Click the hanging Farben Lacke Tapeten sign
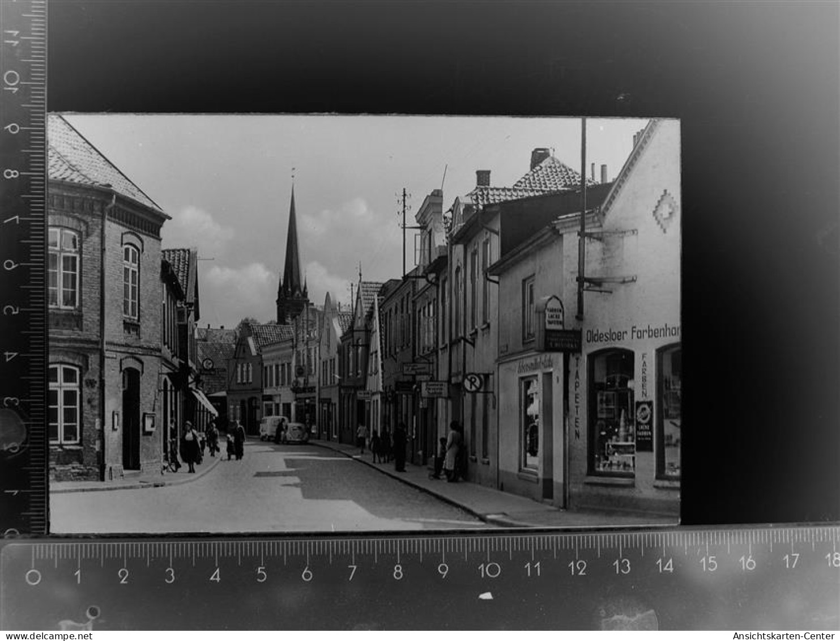 [553, 313]
